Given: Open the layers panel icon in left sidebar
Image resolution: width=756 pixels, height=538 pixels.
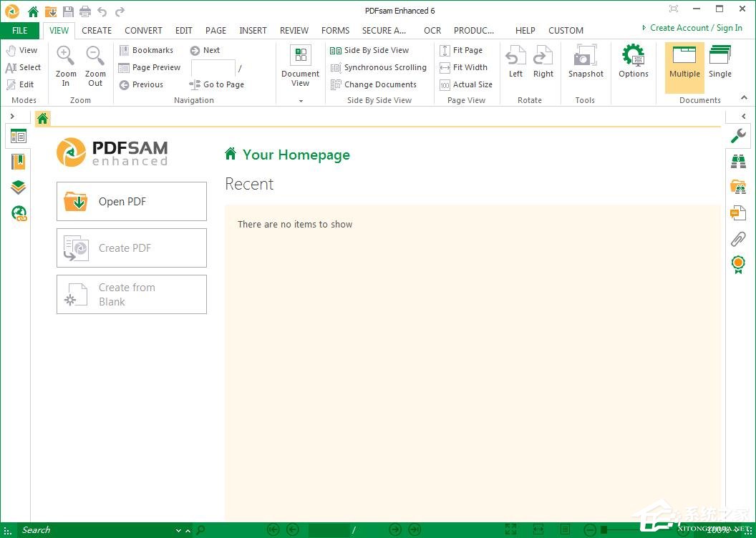Looking at the screenshot, I should 19,187.
